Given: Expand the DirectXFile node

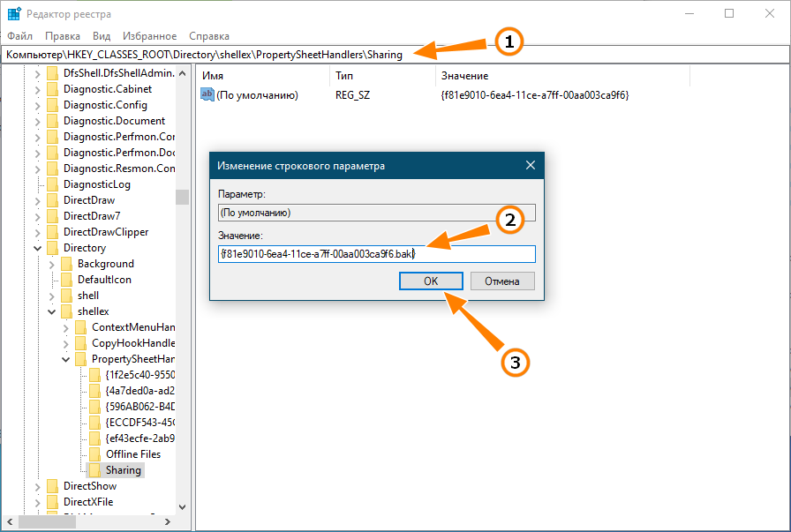Looking at the screenshot, I should 37,503.
